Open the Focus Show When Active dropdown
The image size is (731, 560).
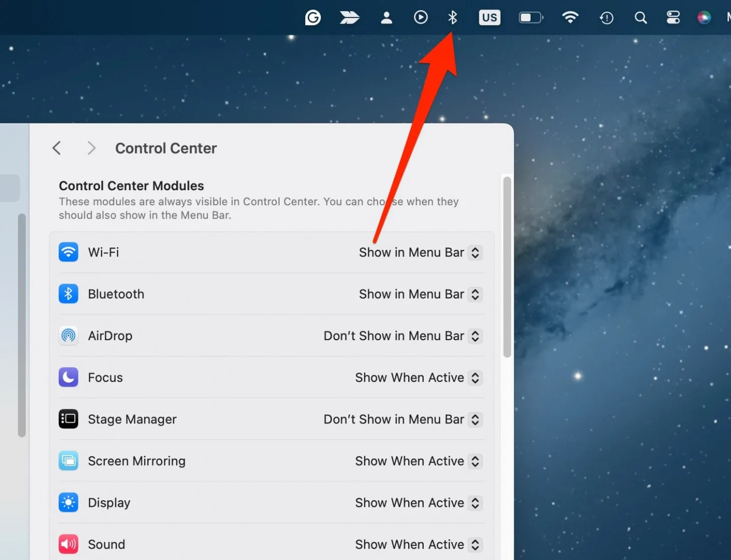tap(418, 377)
